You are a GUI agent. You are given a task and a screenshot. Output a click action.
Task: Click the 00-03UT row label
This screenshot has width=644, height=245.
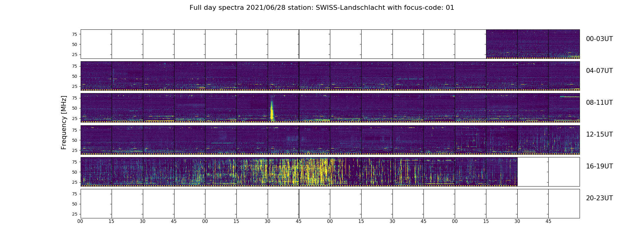pos(599,39)
